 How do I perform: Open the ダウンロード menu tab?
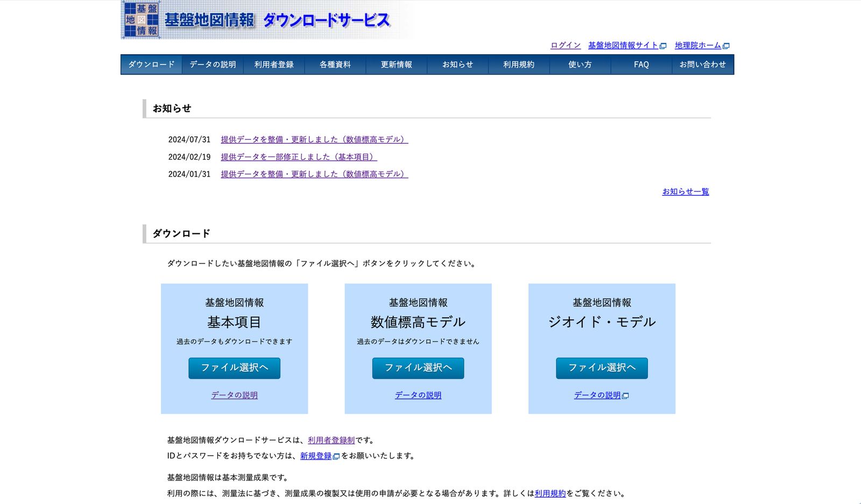(x=151, y=65)
